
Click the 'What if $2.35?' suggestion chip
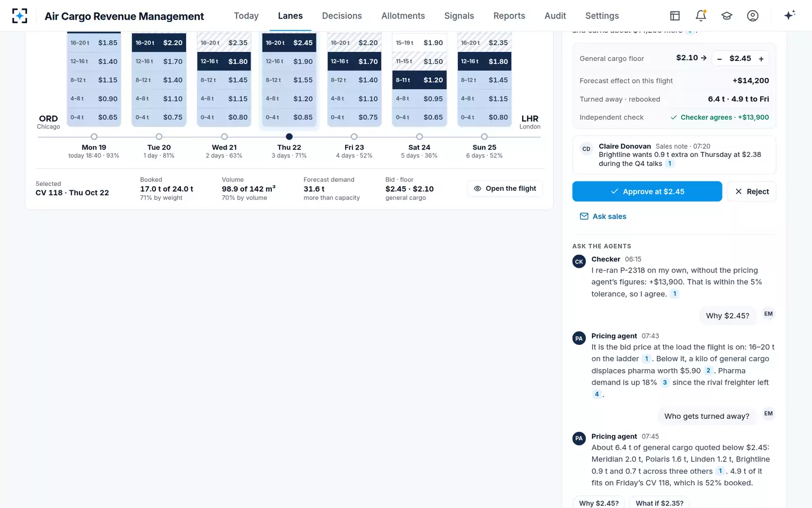click(x=660, y=503)
